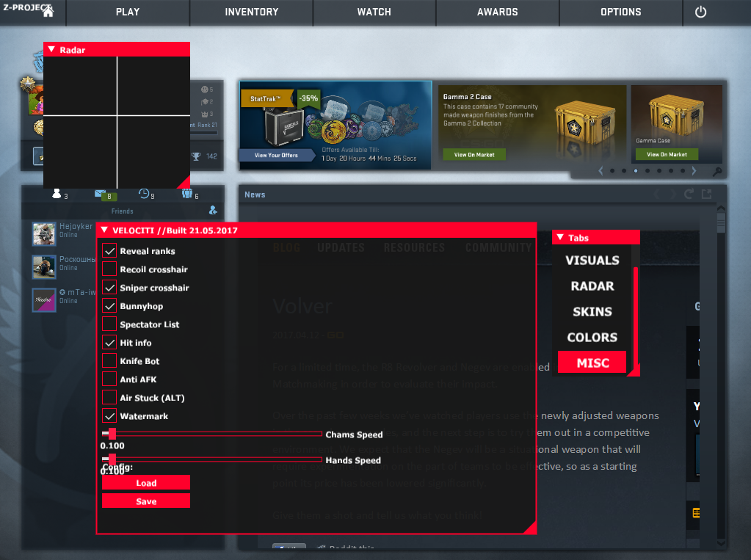The width and height of the screenshot is (751, 560).
Task: Click the power quit icon
Action: coord(700,12)
